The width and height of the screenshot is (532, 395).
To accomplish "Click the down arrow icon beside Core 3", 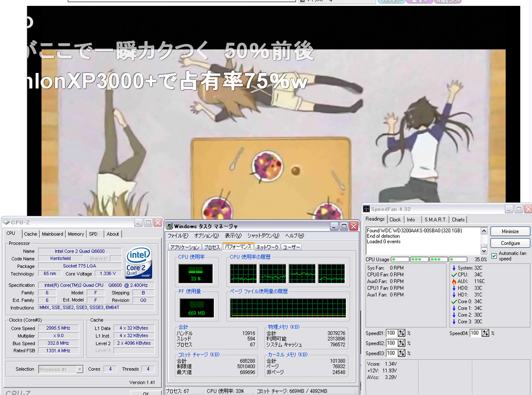I will pos(454,322).
